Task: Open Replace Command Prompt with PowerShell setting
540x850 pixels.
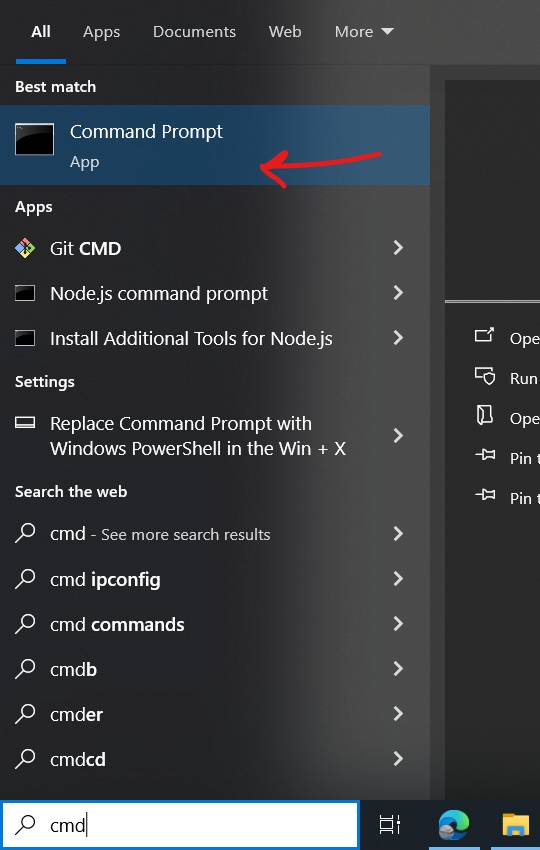Action: 215,436
